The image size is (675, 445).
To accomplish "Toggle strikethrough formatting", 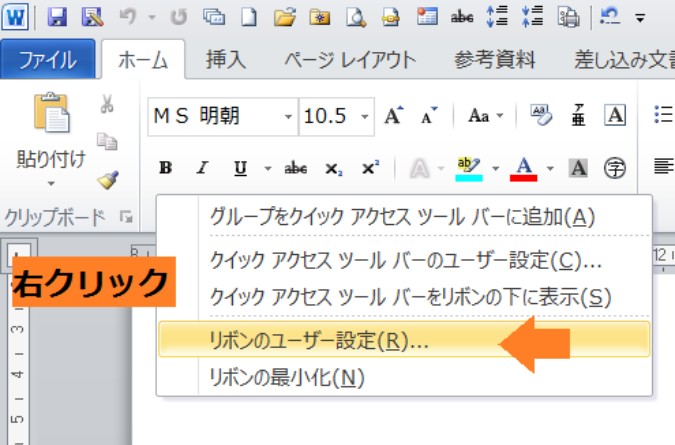I will (x=296, y=168).
